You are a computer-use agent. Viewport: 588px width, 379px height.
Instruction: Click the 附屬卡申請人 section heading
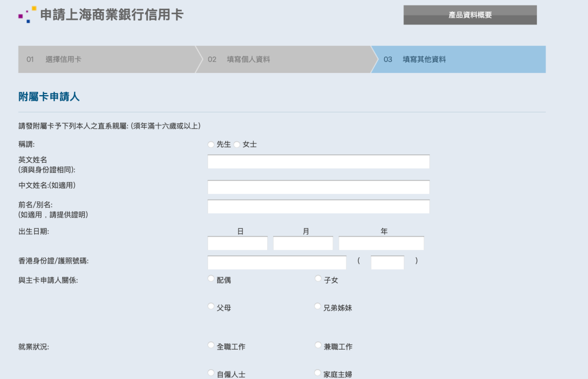coord(49,97)
